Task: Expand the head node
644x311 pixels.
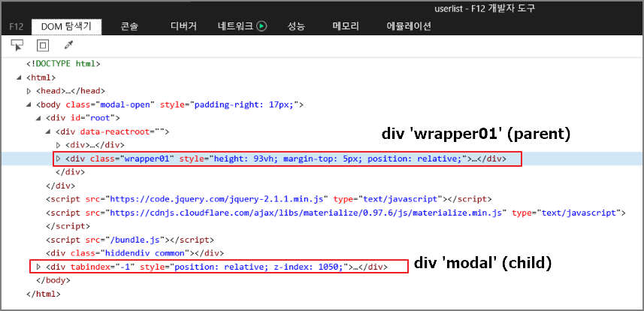Action: 29,91
